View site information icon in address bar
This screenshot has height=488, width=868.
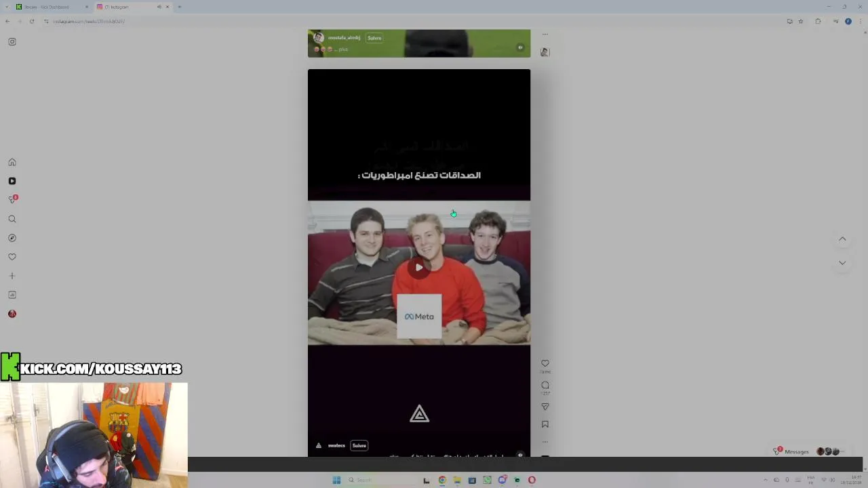pyautogui.click(x=46, y=21)
